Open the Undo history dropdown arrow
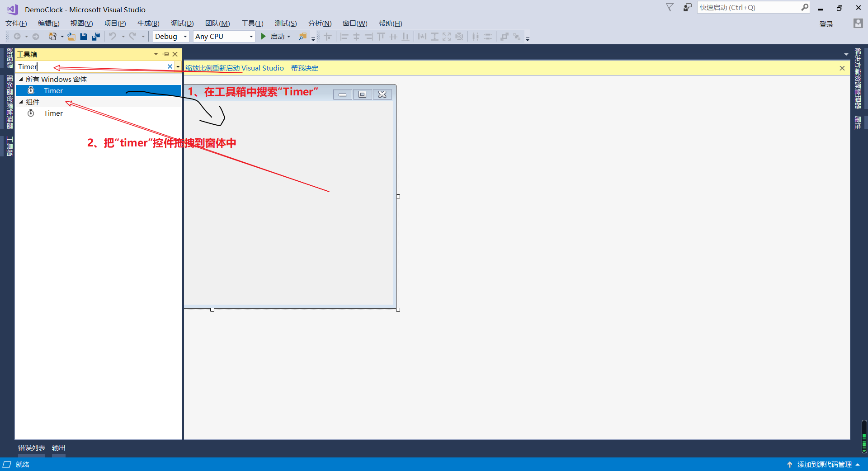 click(123, 37)
